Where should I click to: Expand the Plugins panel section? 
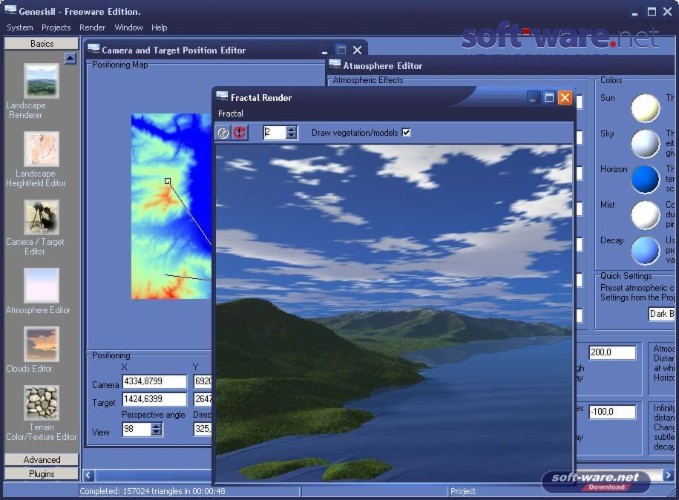pyautogui.click(x=42, y=474)
